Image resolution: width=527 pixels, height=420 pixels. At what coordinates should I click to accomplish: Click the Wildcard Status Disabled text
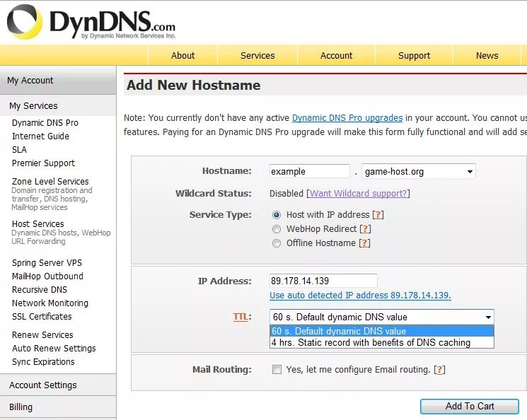[x=286, y=194]
